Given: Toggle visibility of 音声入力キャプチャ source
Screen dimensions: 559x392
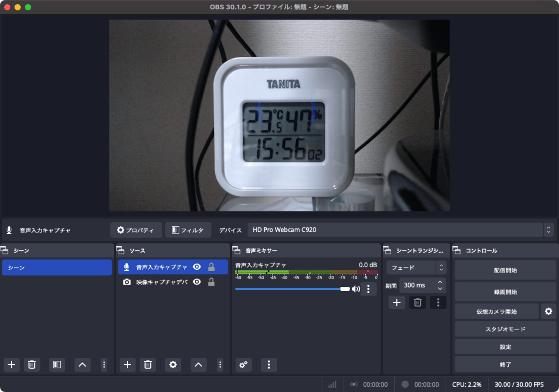Looking at the screenshot, I should click(197, 267).
